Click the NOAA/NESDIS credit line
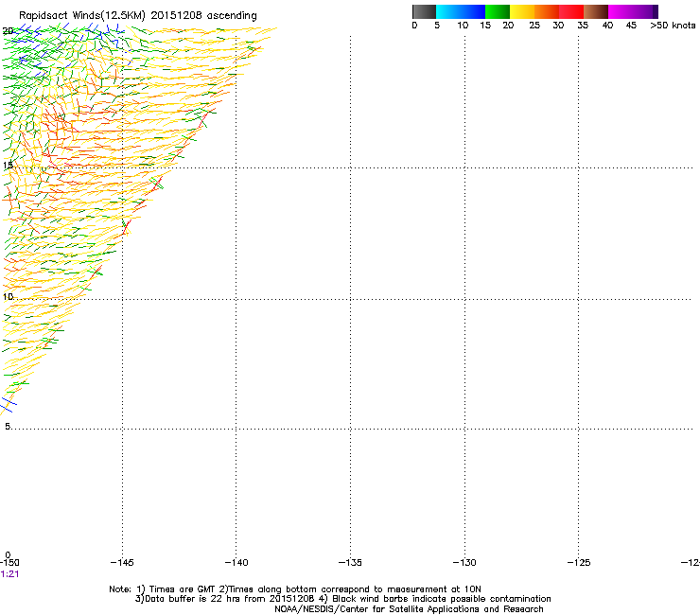 409,609
